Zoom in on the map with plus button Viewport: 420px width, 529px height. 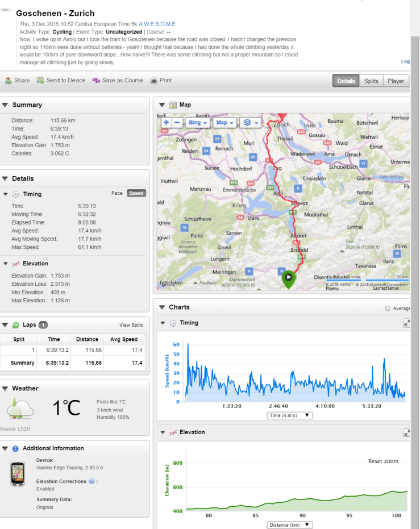point(166,122)
